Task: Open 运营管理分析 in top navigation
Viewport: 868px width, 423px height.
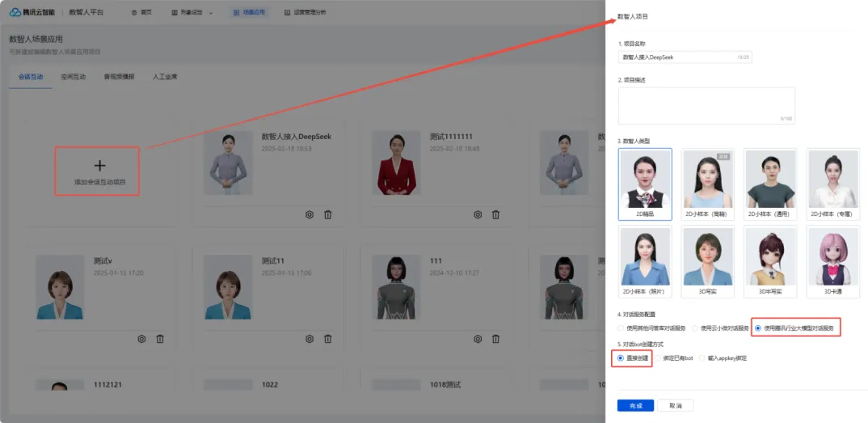Action: (310, 12)
